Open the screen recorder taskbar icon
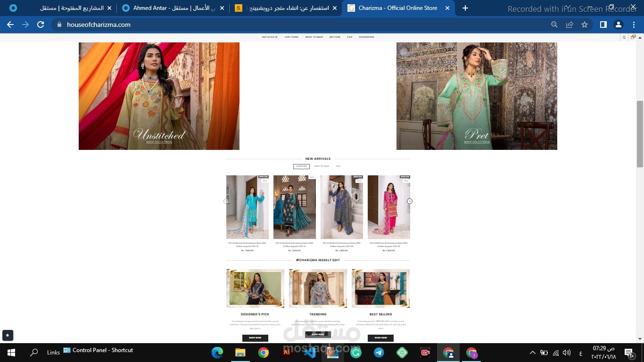The height and width of the screenshot is (362, 644). (x=425, y=352)
